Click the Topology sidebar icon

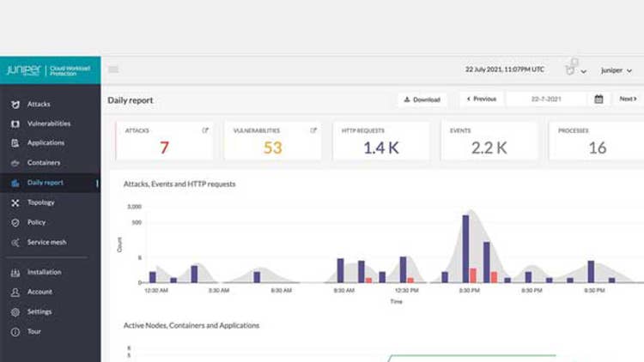click(15, 203)
